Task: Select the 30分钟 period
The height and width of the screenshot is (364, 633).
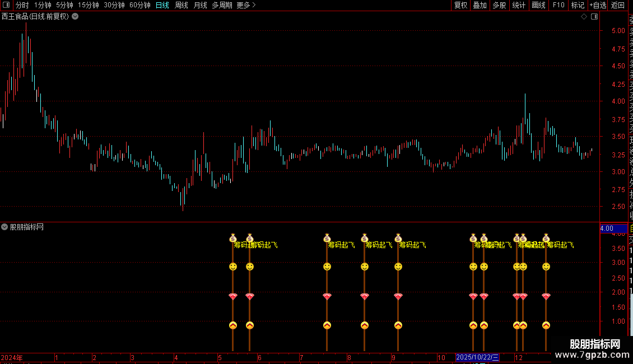Action: tap(114, 5)
